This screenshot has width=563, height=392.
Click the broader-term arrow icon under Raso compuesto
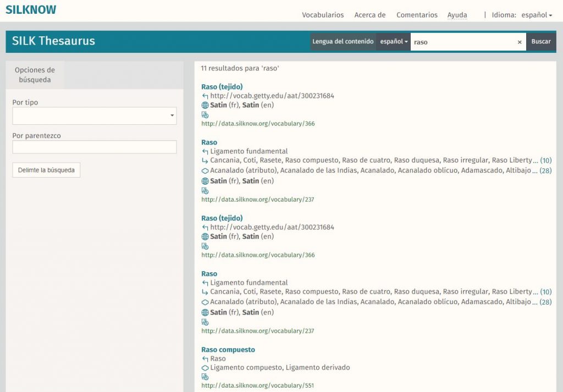[x=205, y=359]
